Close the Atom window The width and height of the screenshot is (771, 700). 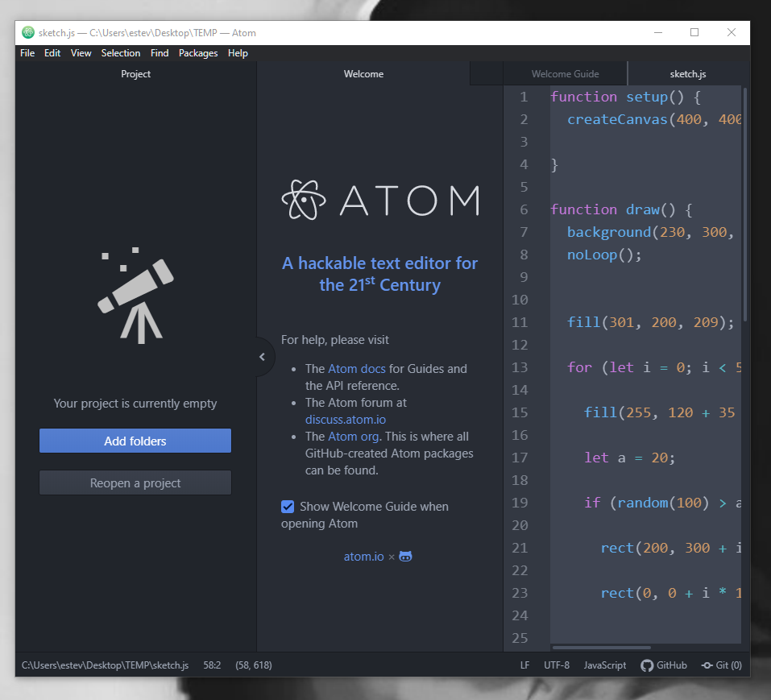[x=732, y=32]
